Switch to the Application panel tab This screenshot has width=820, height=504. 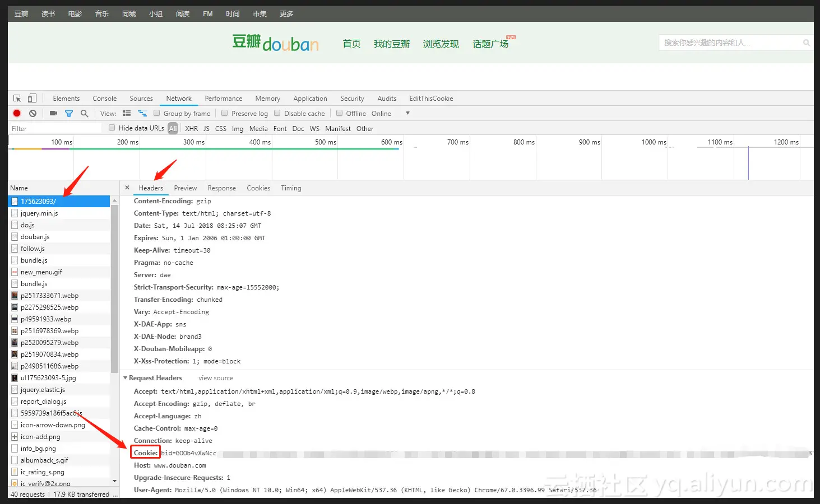click(x=310, y=98)
